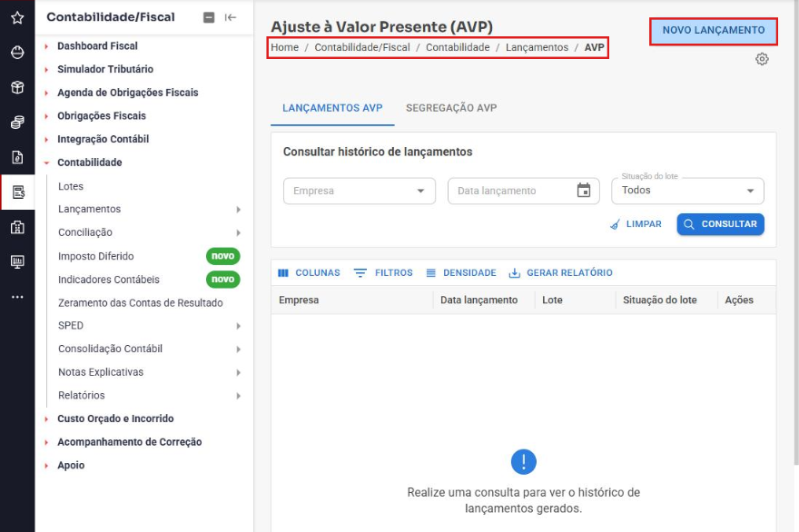The image size is (799, 532).
Task: Open the monitor module icon in sidebar
Action: pos(17,262)
